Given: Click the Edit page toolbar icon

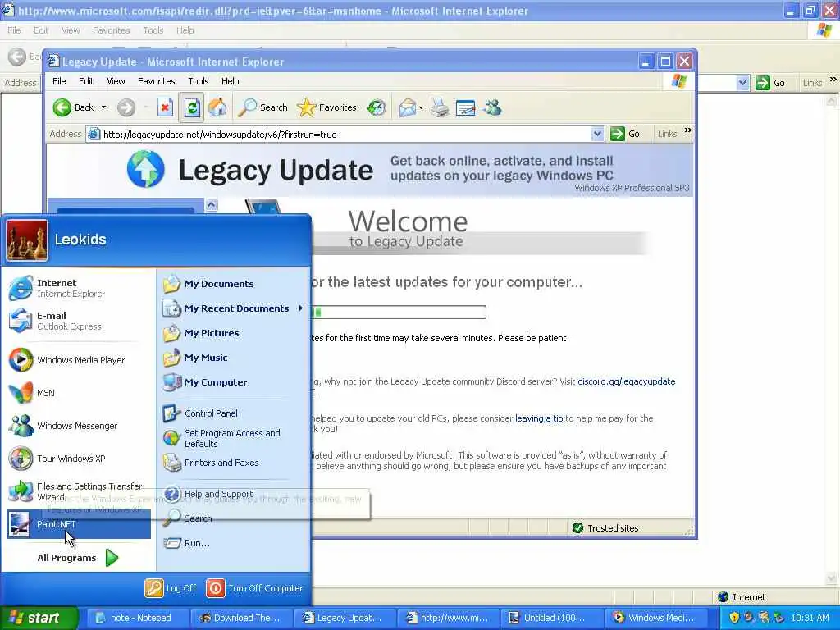Looking at the screenshot, I should pos(466,107).
